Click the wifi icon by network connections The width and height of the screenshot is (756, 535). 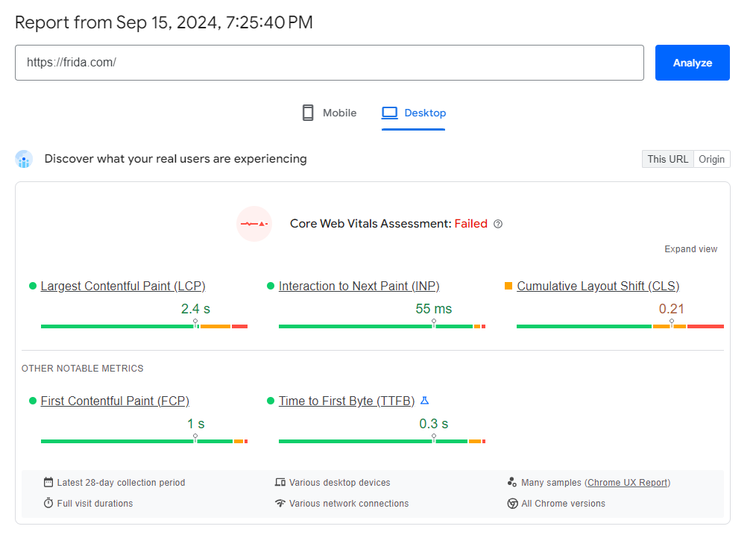[280, 504]
